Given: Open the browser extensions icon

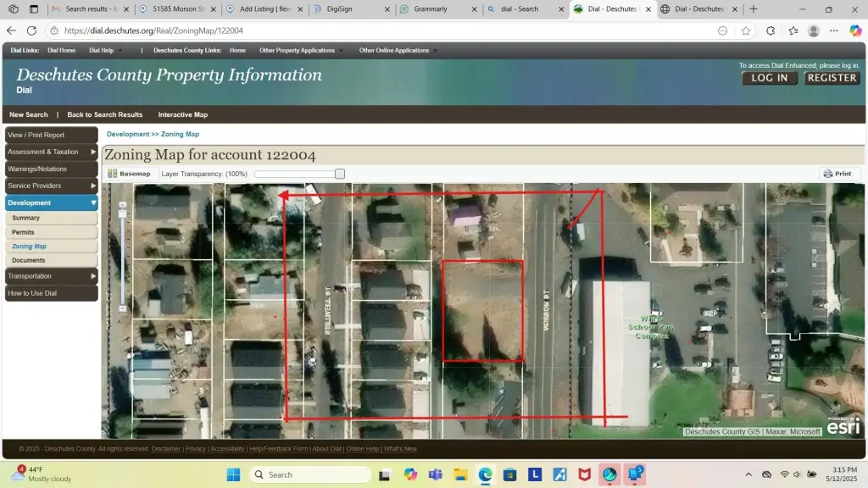Looking at the screenshot, I should coord(771,30).
